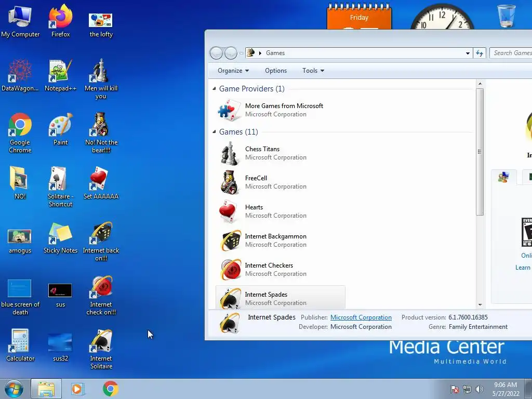
Task: Expand the address bar history dropdown
Action: pyautogui.click(x=468, y=53)
